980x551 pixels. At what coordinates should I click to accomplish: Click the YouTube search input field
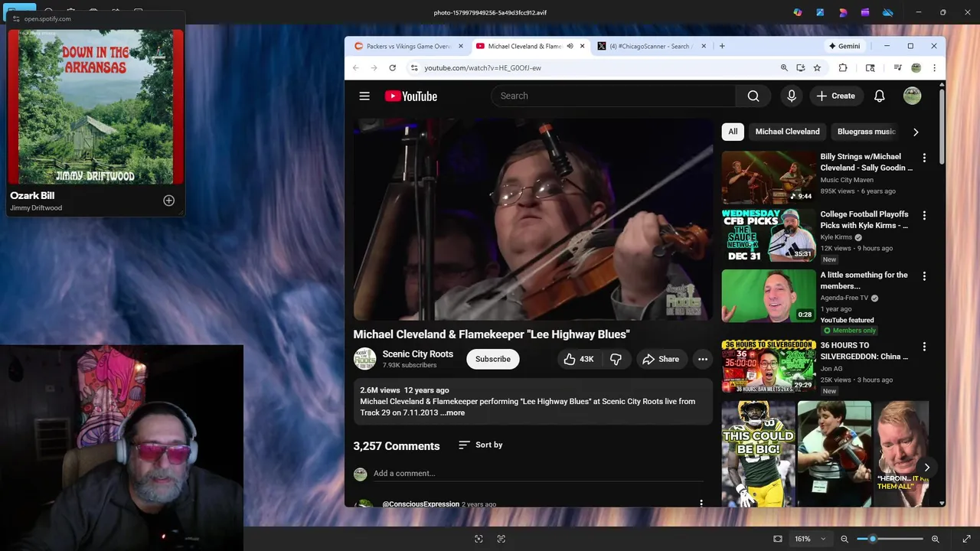pyautogui.click(x=613, y=96)
